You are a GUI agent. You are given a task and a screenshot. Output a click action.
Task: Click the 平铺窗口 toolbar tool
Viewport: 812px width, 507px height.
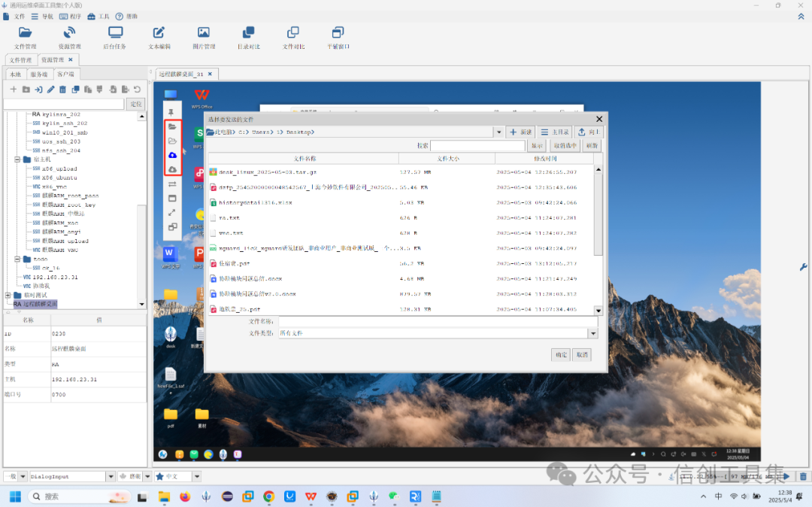(x=338, y=38)
